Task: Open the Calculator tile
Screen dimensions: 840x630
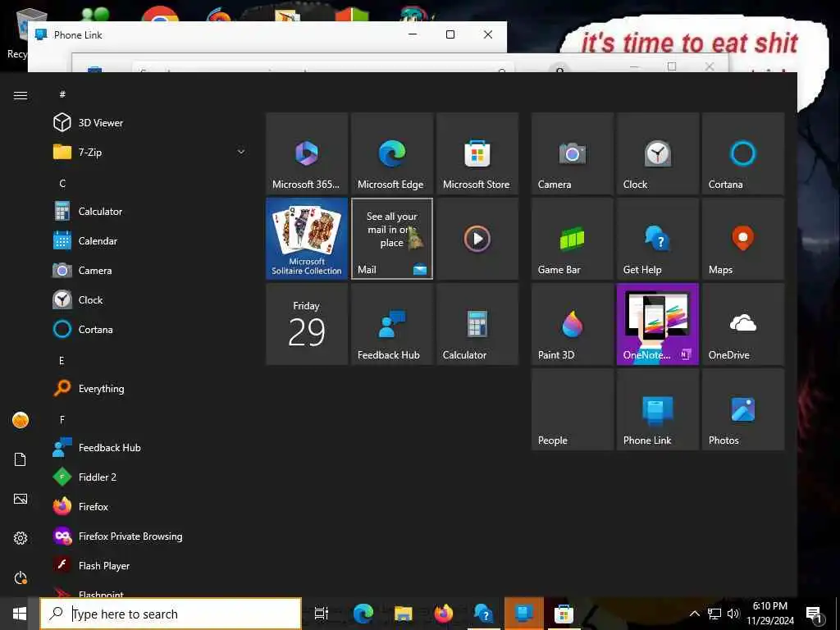Action: [x=477, y=324]
